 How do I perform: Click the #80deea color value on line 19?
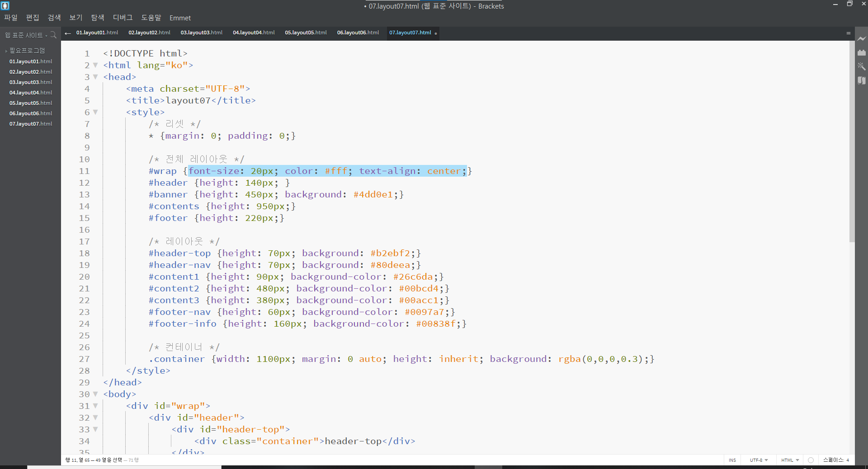tap(390, 265)
